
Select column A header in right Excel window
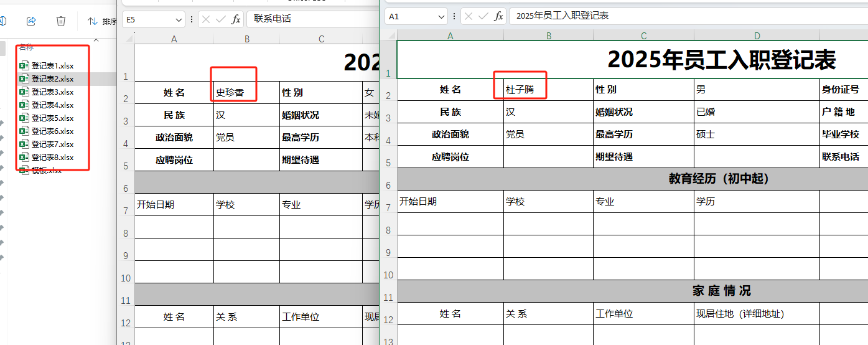(x=450, y=36)
